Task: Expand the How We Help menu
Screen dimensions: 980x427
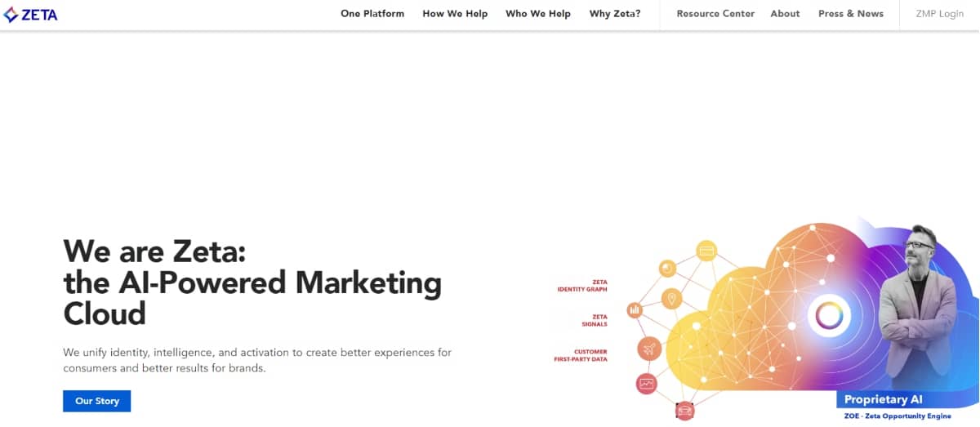Action: [455, 14]
